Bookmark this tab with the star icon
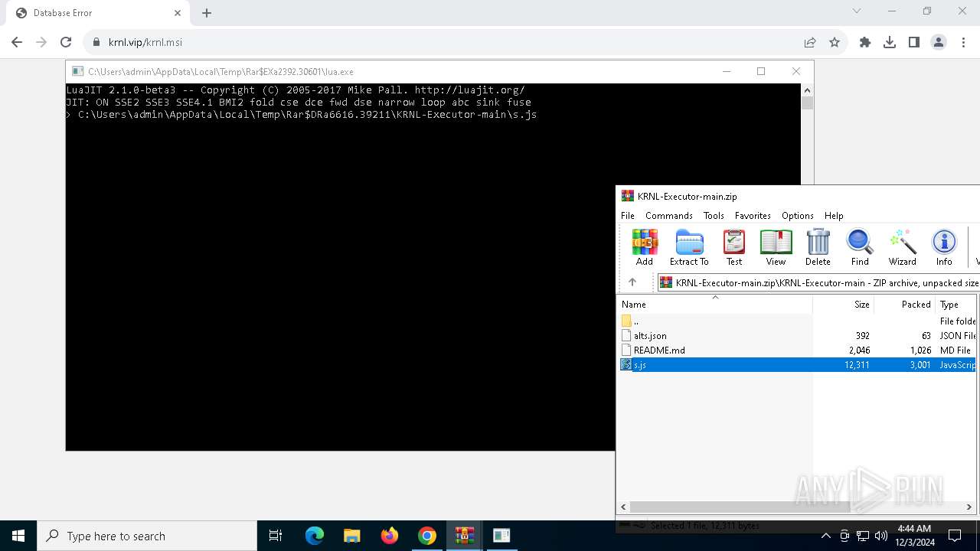The width and height of the screenshot is (980, 551). click(x=835, y=42)
